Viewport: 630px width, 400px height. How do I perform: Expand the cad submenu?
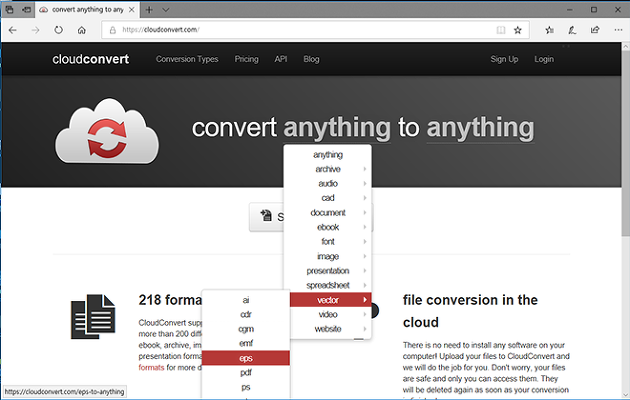[327, 198]
